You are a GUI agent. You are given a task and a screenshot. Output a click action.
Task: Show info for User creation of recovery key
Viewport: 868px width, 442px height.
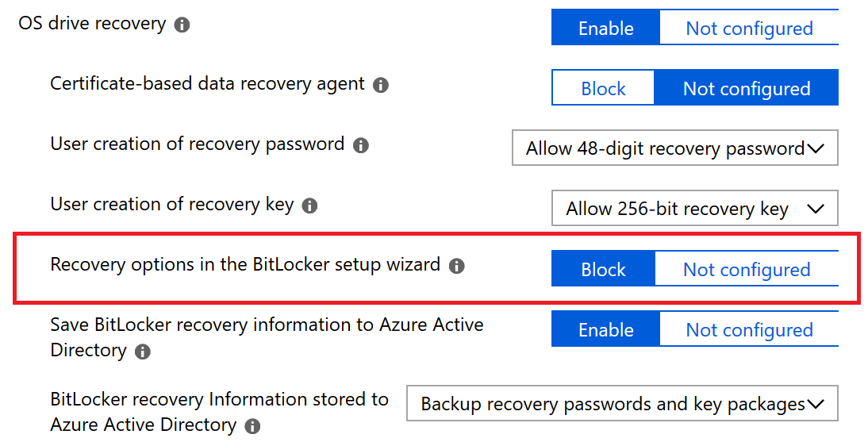pos(309,206)
